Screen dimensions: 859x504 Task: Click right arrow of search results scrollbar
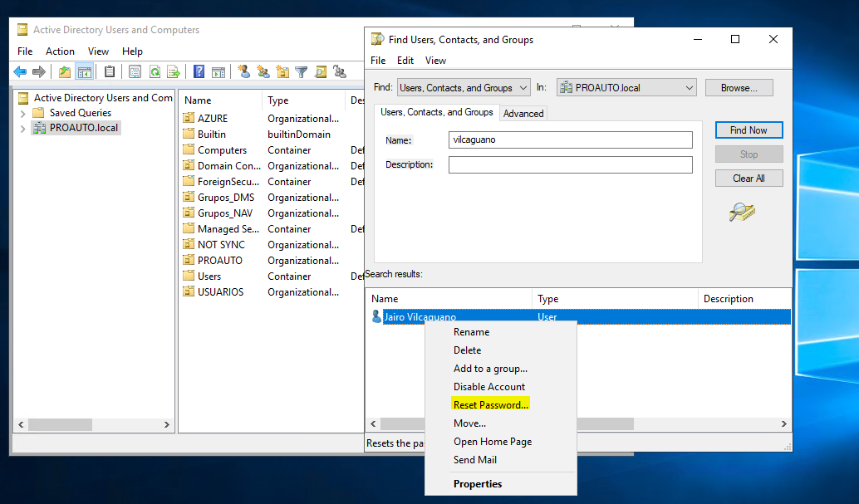pos(784,424)
